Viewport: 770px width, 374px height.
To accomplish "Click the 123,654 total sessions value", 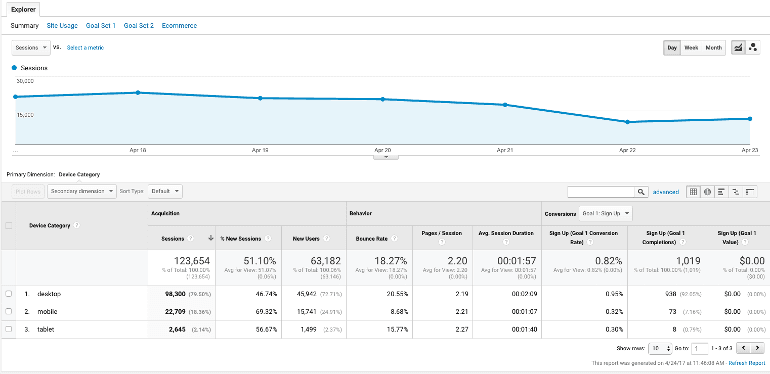I will coord(192,261).
